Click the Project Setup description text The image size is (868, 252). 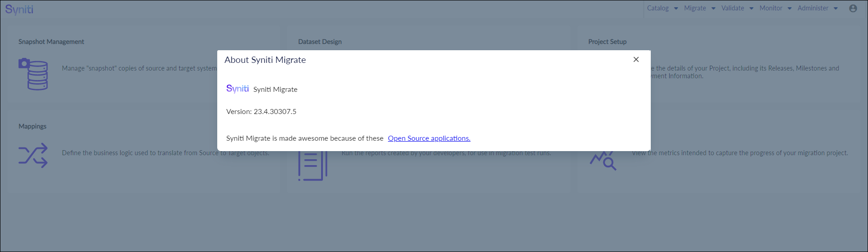(745, 72)
